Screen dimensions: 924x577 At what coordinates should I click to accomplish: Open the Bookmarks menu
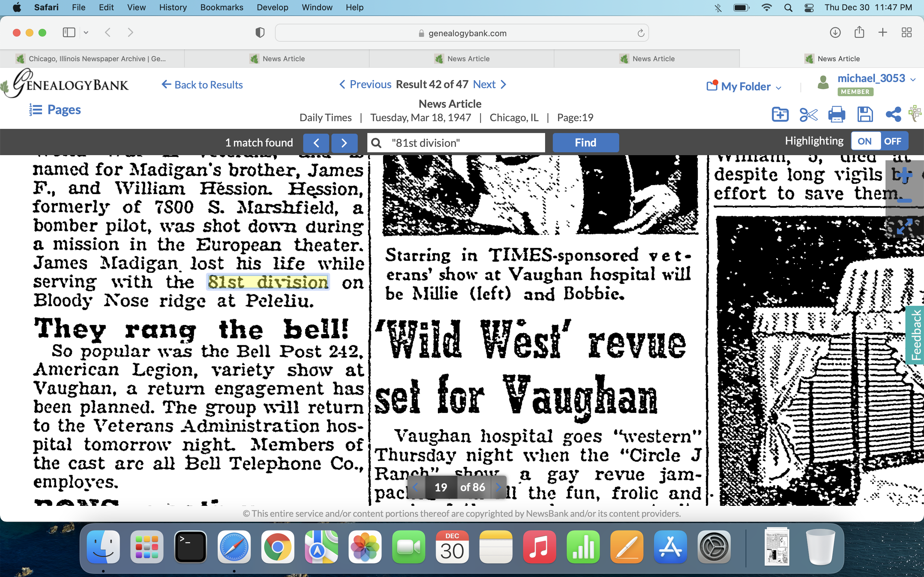coord(221,7)
